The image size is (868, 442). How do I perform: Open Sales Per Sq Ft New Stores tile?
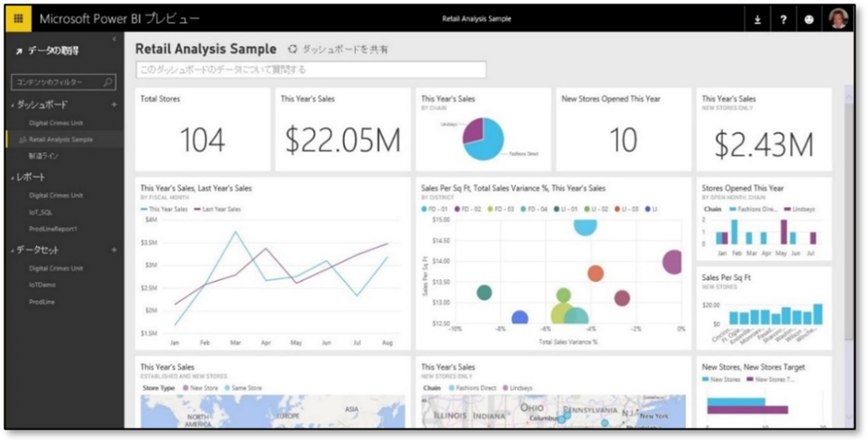(x=764, y=308)
